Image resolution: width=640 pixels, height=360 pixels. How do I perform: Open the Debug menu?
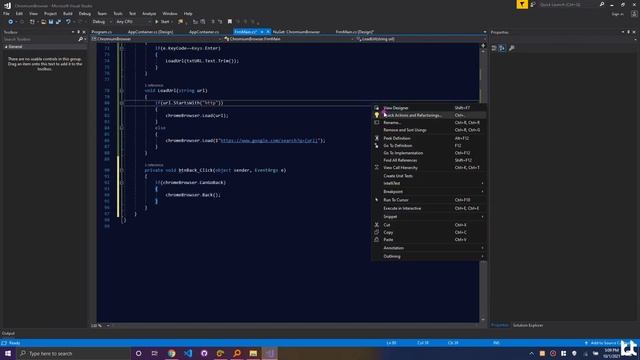click(x=84, y=13)
